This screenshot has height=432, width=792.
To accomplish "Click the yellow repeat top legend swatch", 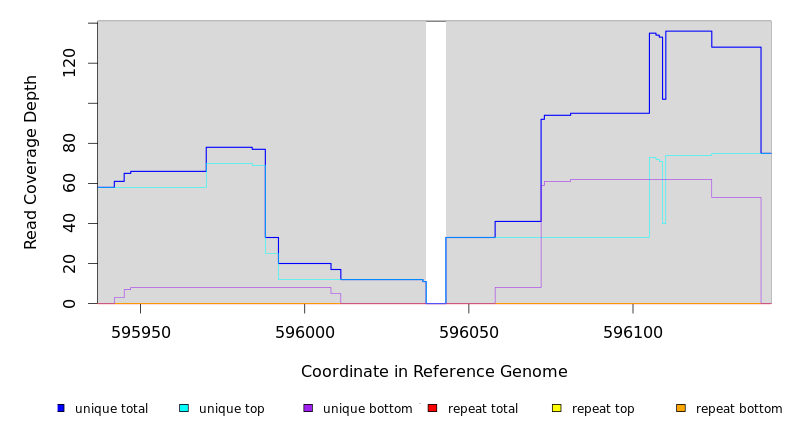I will point(556,408).
